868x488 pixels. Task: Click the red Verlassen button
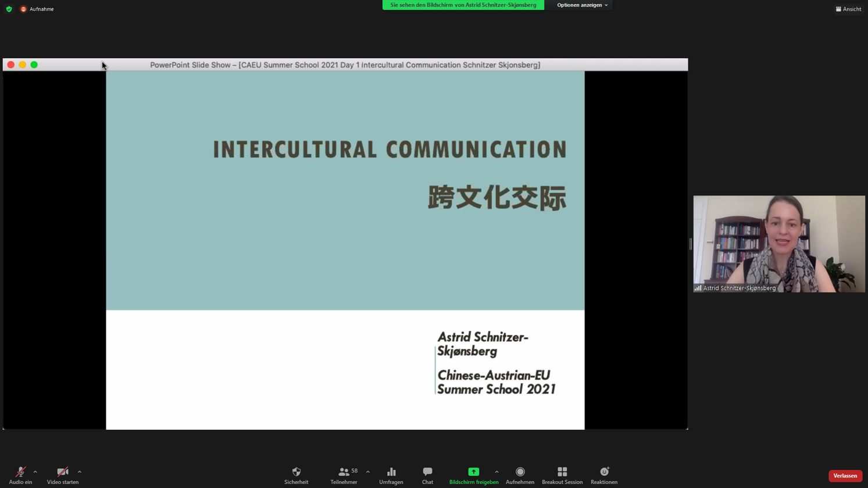[845, 476]
